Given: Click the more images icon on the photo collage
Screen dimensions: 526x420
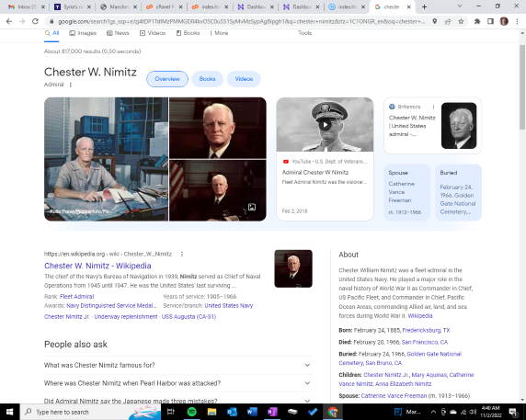Looking at the screenshot, I should click(252, 207).
